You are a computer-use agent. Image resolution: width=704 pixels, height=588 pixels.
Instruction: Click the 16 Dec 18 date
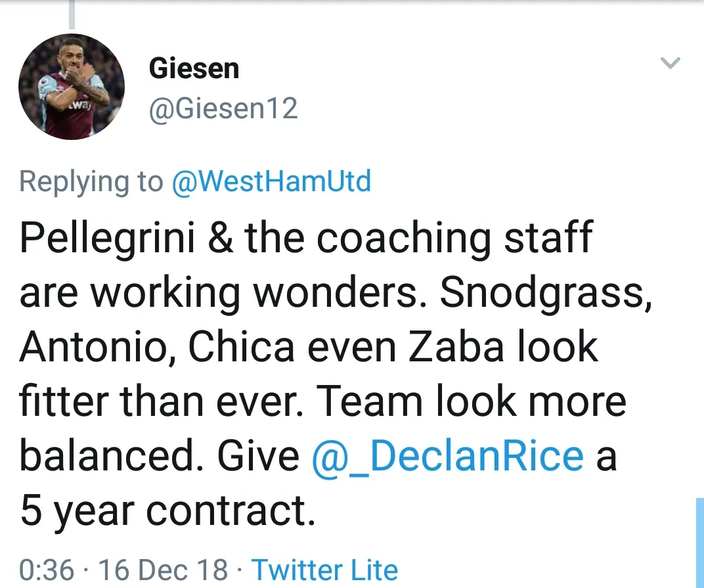[x=163, y=570]
